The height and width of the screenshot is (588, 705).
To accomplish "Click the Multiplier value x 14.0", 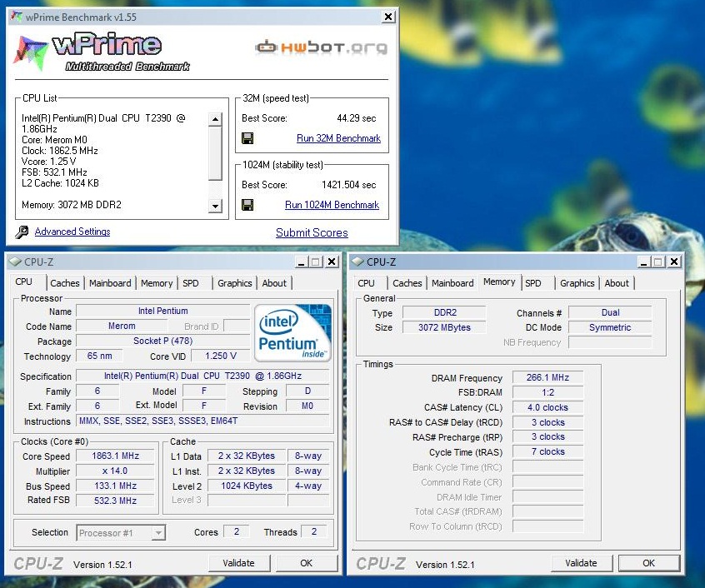I will point(115,471).
